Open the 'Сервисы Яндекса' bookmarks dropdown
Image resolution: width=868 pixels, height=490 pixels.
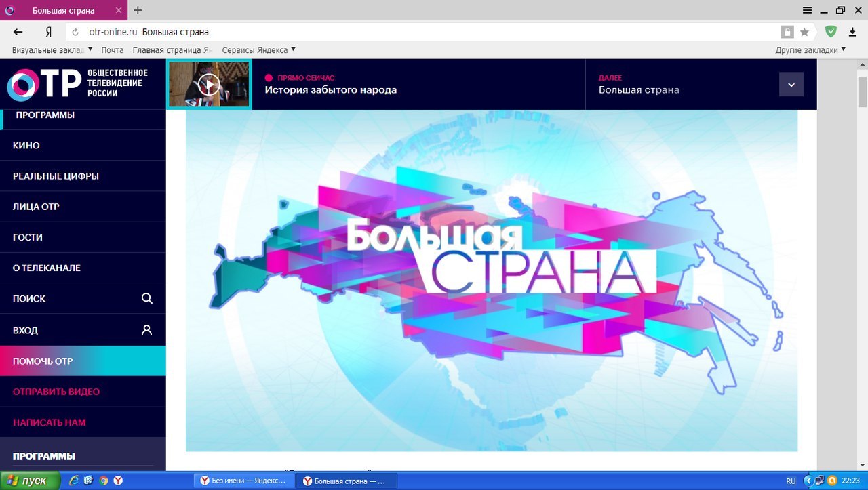tap(259, 49)
